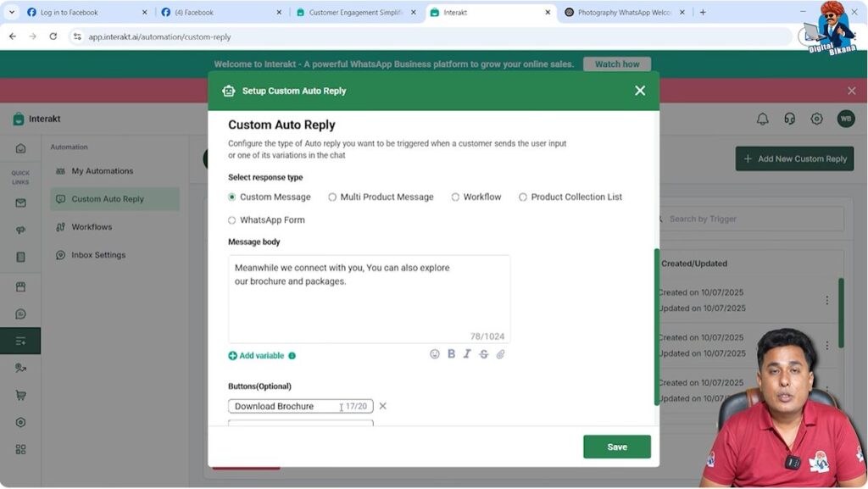Open the WB account avatar menu
This screenshot has height=489, width=868.
coord(845,119)
